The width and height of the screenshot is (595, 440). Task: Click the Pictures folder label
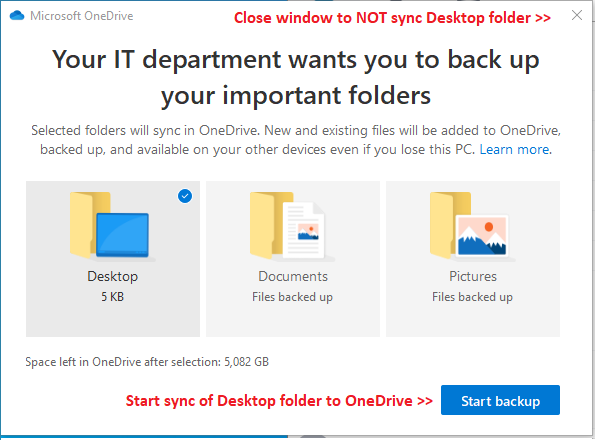pos(473,276)
